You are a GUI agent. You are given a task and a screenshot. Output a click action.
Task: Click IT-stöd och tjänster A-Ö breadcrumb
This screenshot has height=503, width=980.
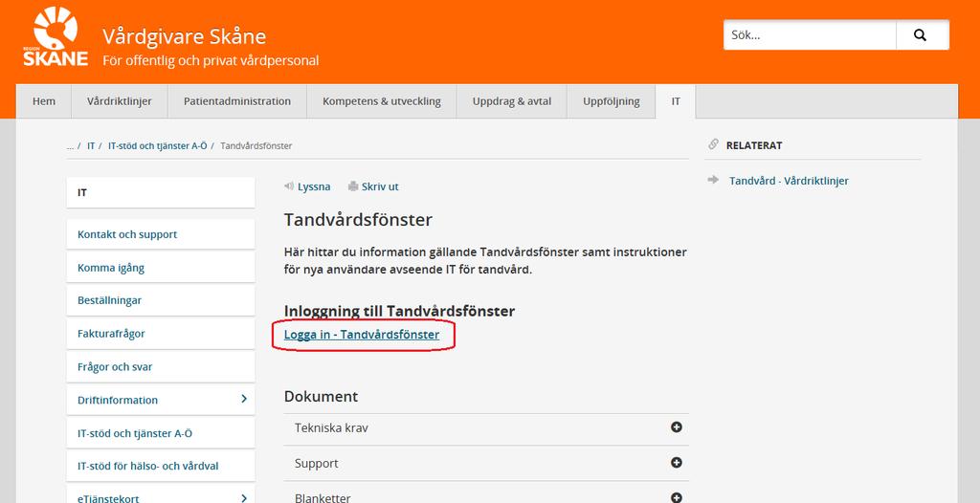pos(158,145)
